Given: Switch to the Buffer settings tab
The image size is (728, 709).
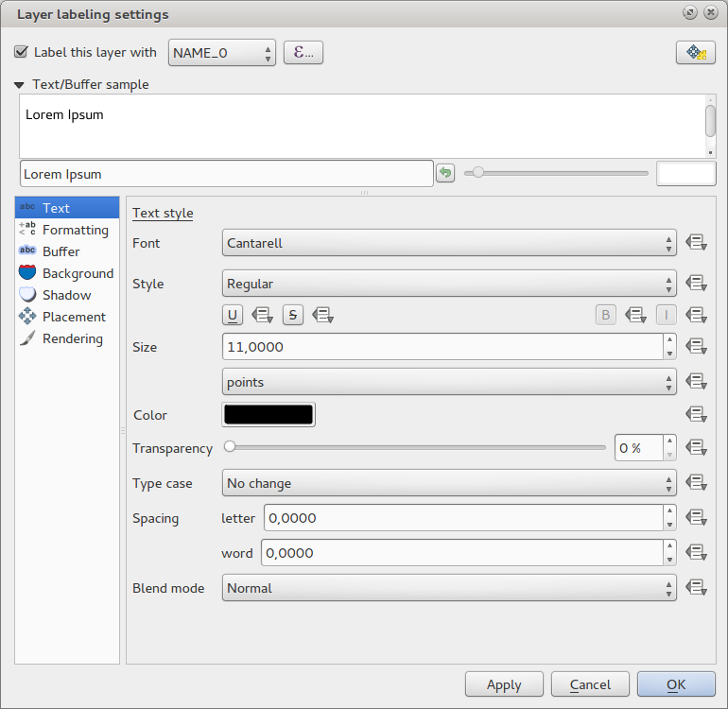Looking at the screenshot, I should pyautogui.click(x=61, y=251).
